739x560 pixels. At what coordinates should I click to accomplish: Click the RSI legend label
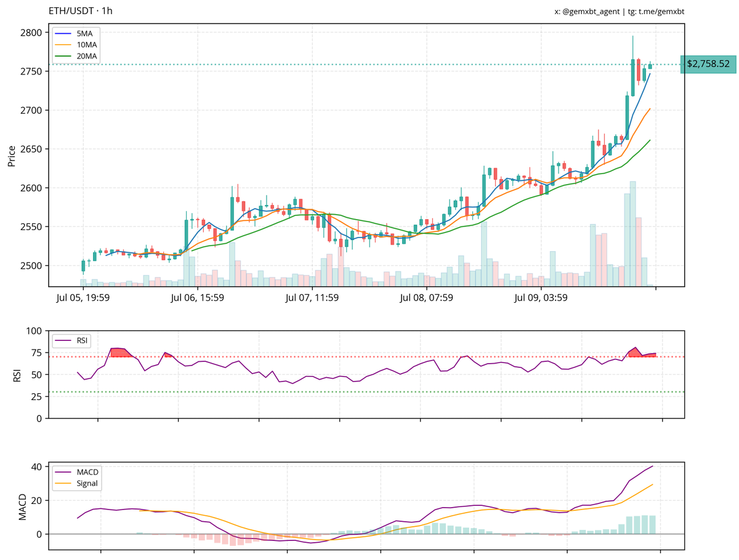click(x=83, y=340)
